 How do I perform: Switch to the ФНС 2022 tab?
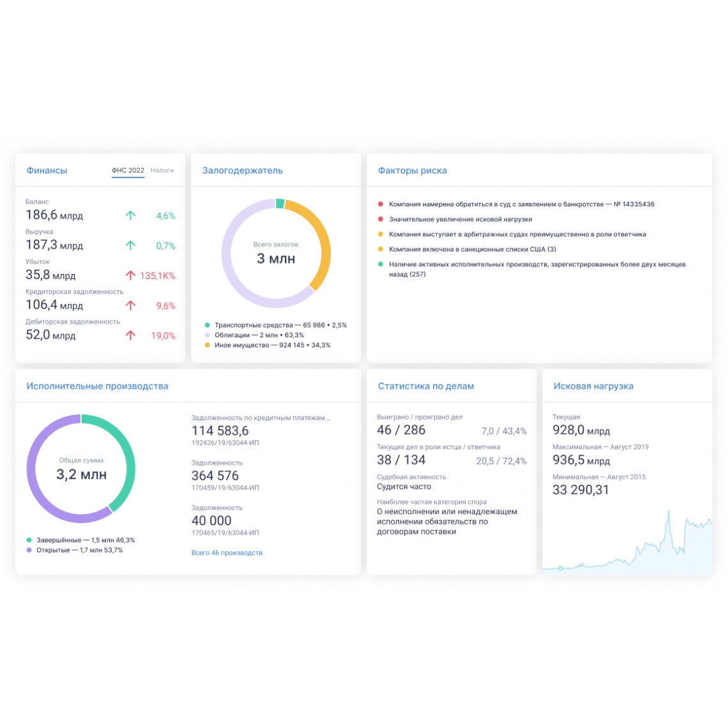[128, 171]
